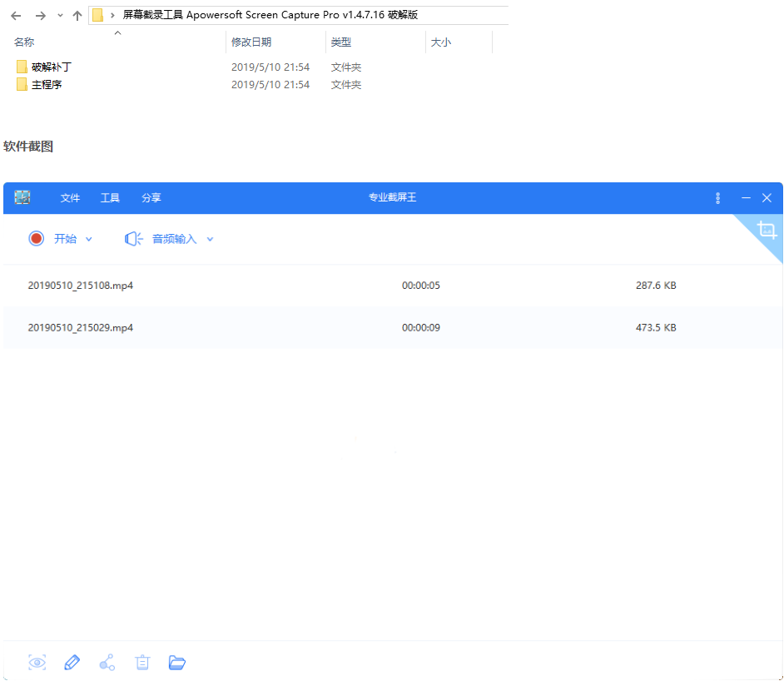Open the 工具 menu

pyautogui.click(x=110, y=198)
